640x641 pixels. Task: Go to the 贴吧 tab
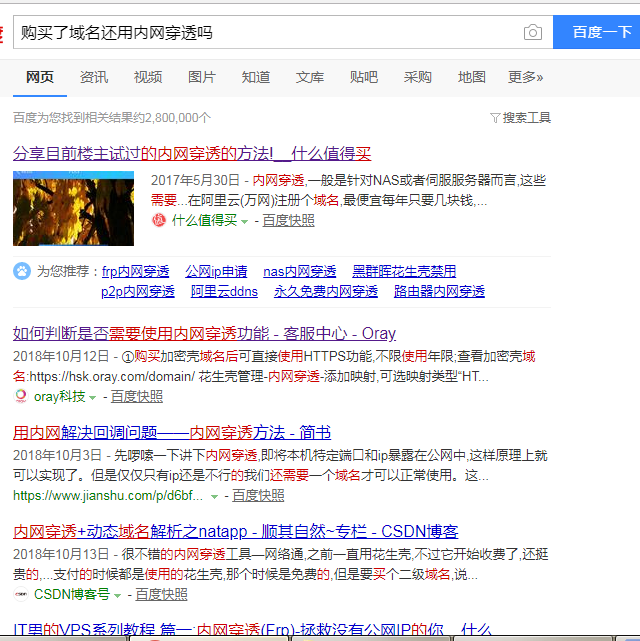pos(363,77)
